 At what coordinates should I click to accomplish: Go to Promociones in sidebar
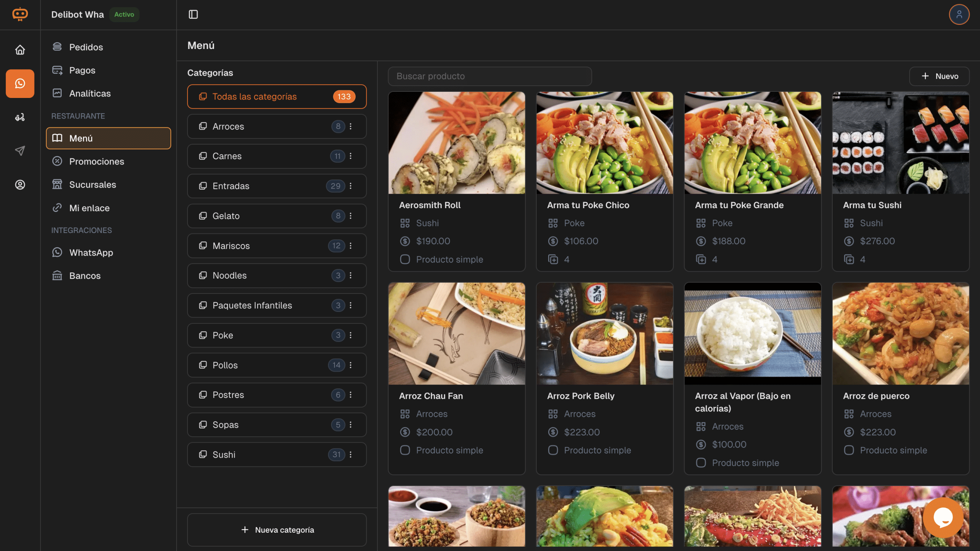coord(96,161)
